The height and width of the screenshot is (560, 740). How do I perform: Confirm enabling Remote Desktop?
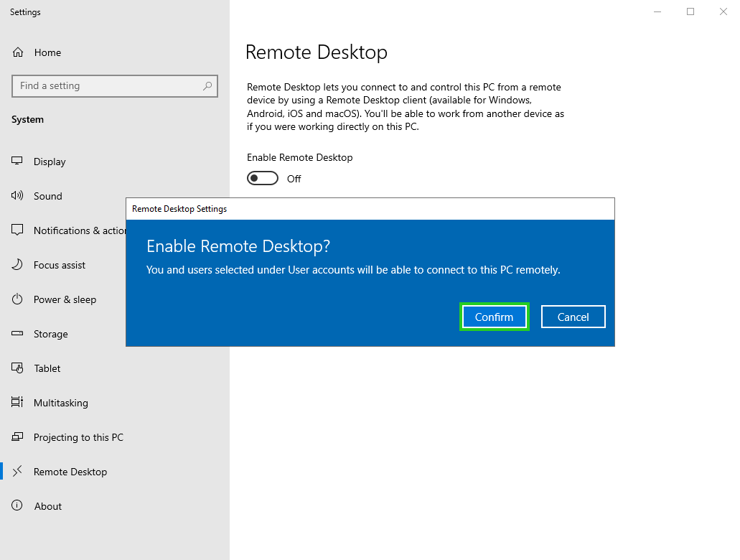[494, 317]
